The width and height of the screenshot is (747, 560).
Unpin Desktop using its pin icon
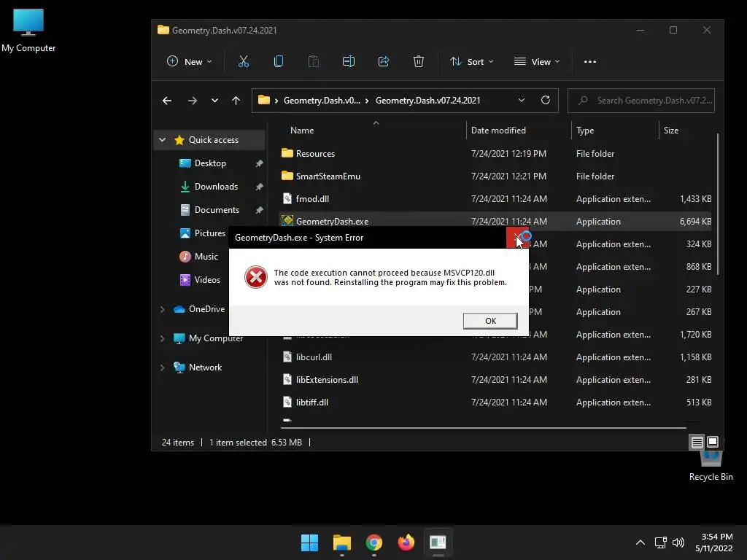click(x=259, y=163)
